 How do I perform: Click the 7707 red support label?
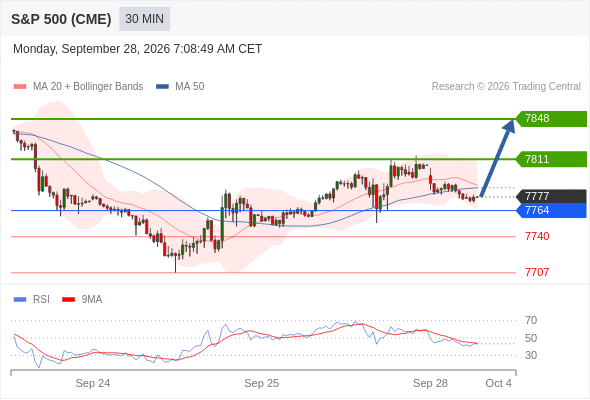(537, 272)
